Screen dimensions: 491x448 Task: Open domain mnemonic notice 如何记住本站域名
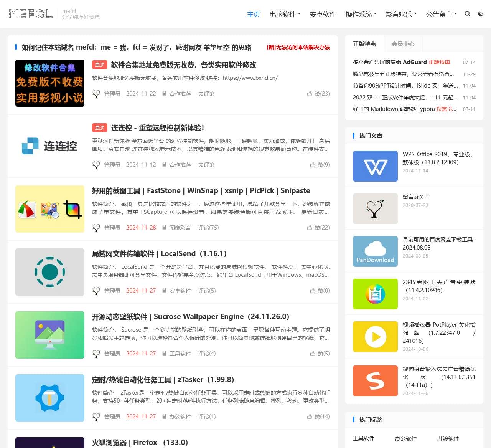(x=137, y=47)
